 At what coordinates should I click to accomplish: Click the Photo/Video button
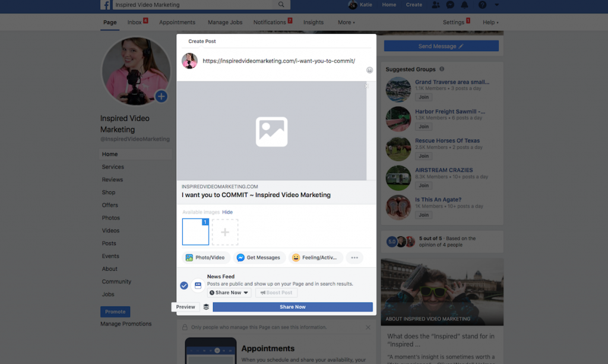click(x=205, y=257)
